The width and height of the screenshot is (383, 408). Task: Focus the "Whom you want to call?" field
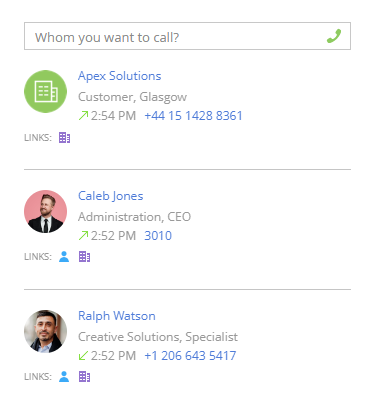coord(187,36)
